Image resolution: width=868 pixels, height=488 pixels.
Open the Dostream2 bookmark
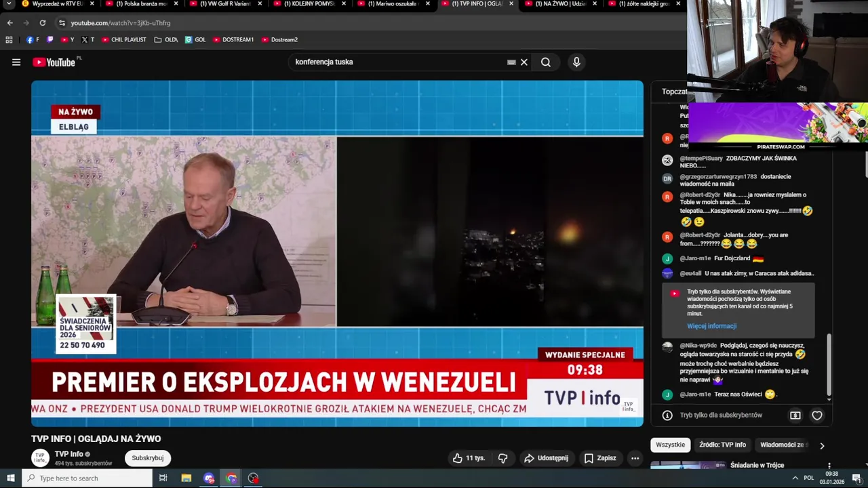coord(279,40)
